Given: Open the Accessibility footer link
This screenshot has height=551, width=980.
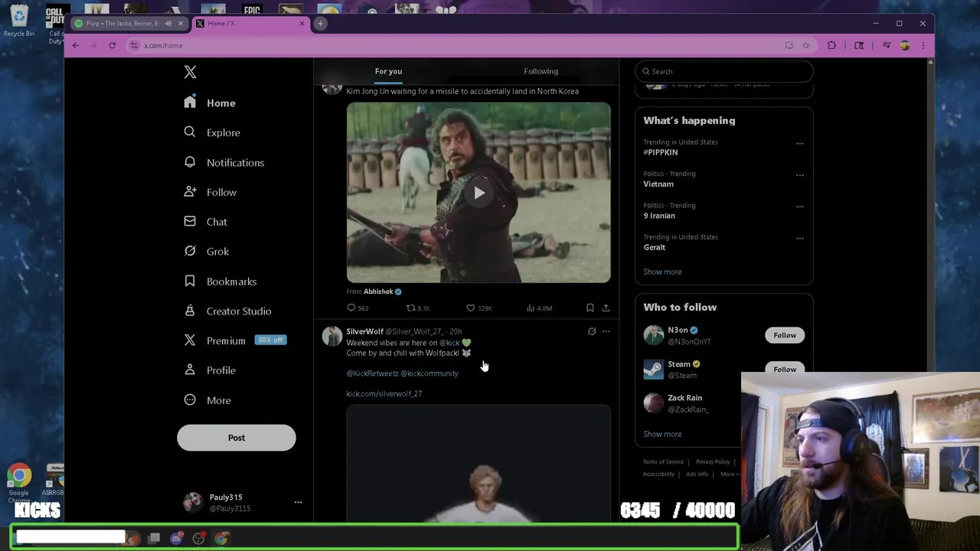Looking at the screenshot, I should [658, 474].
